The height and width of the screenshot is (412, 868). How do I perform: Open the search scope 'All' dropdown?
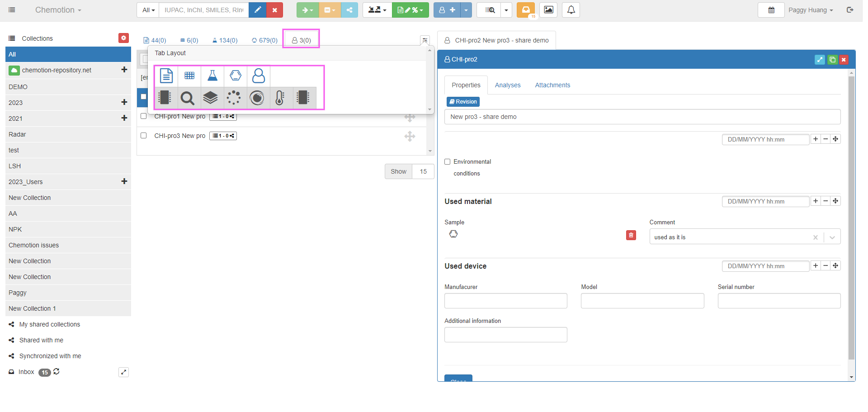click(x=148, y=10)
